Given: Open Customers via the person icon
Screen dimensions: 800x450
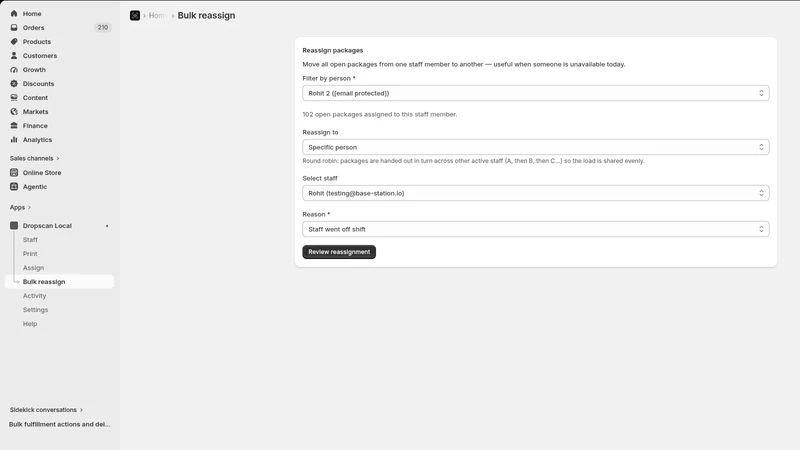Looking at the screenshot, I should point(14,56).
